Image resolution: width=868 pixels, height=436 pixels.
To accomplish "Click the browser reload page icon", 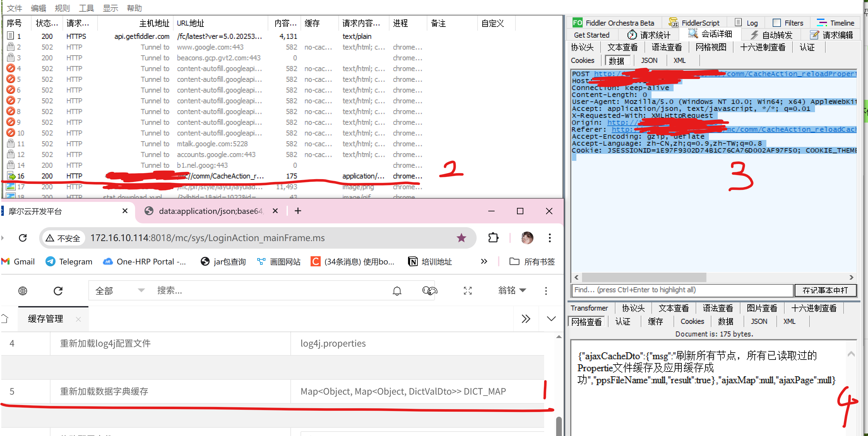I will click(23, 238).
